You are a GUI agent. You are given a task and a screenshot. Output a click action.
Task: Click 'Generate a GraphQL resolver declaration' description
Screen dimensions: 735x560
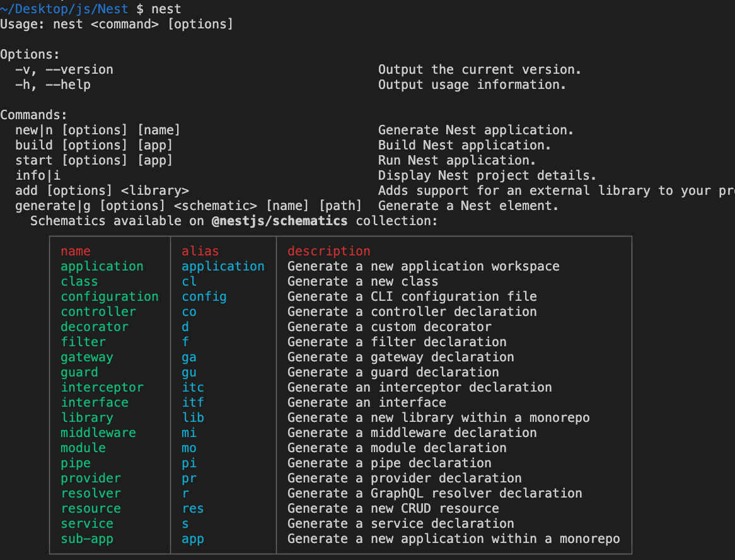[x=434, y=493]
